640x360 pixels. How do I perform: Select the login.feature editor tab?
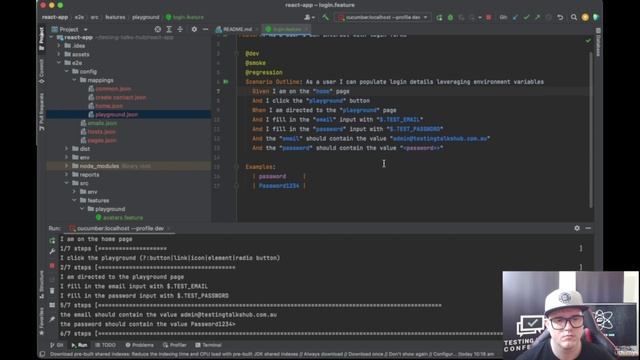[x=286, y=29]
